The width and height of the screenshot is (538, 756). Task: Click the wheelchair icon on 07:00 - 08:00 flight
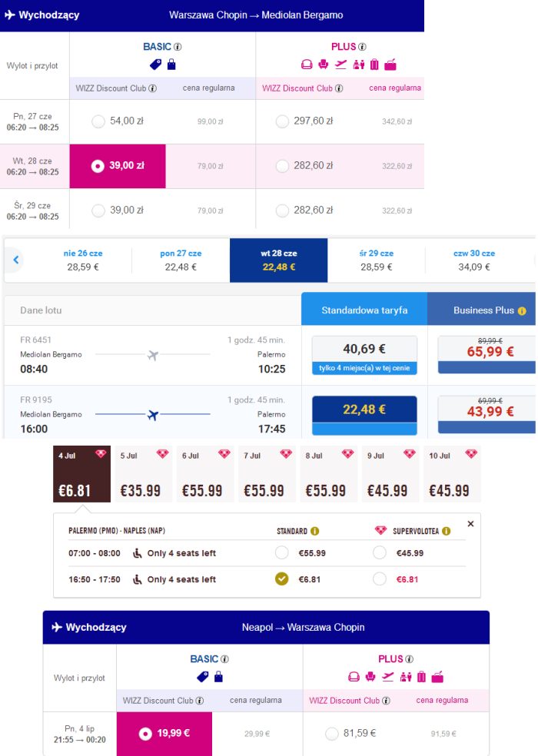[138, 553]
